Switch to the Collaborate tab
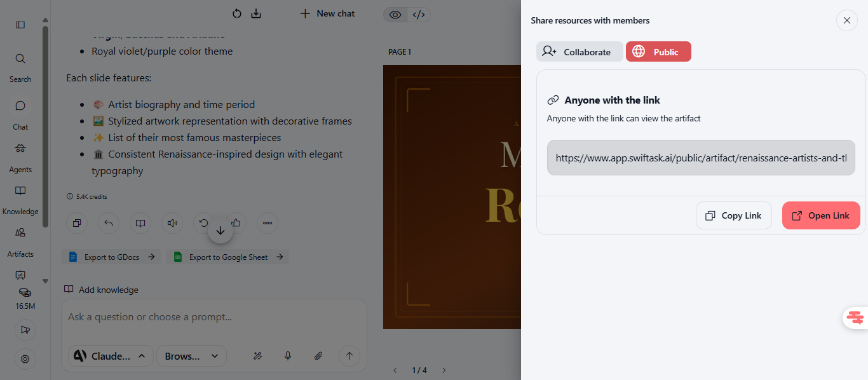The height and width of the screenshot is (380, 868). coord(579,52)
